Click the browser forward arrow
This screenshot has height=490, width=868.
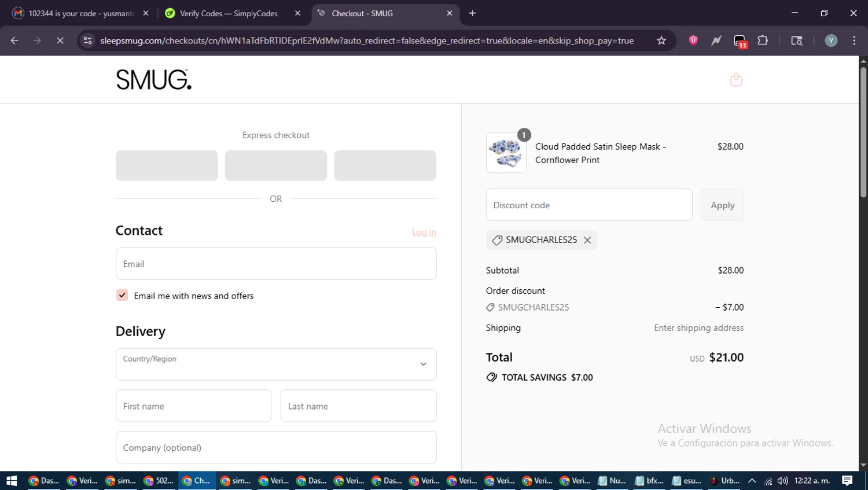tap(37, 40)
